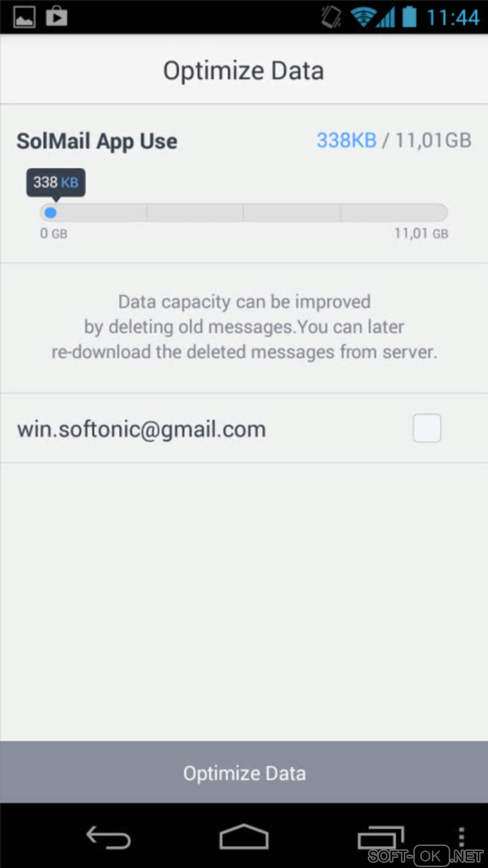Open the recent apps switcher
This screenshot has width=488, height=868.
[x=381, y=837]
